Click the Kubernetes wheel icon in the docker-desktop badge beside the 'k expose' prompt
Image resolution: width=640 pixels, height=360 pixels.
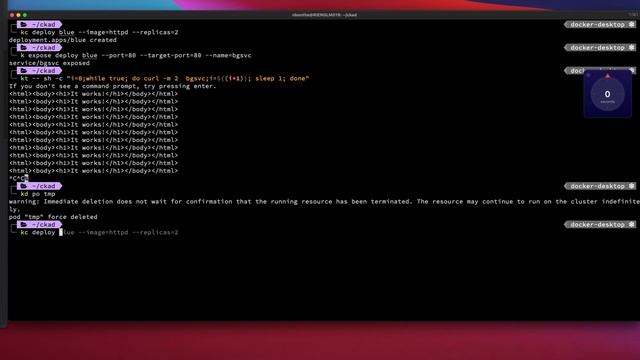[x=631, y=48]
